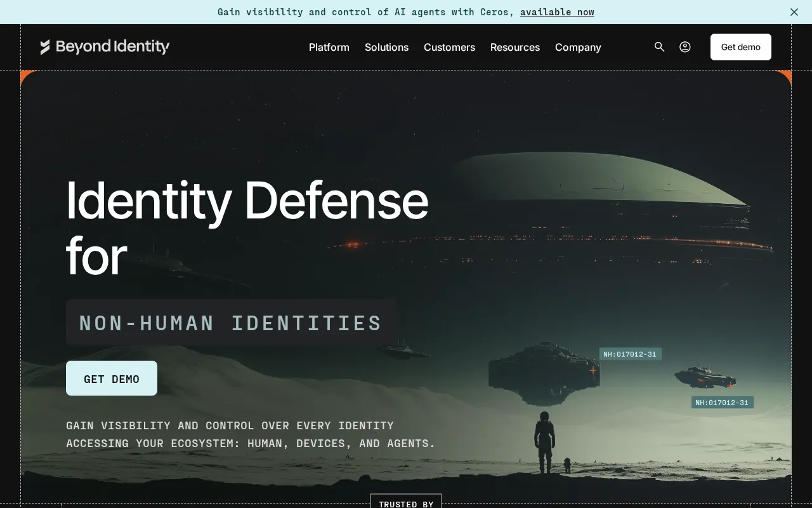Click the 'Identity Defense for' headline

pos(247,228)
